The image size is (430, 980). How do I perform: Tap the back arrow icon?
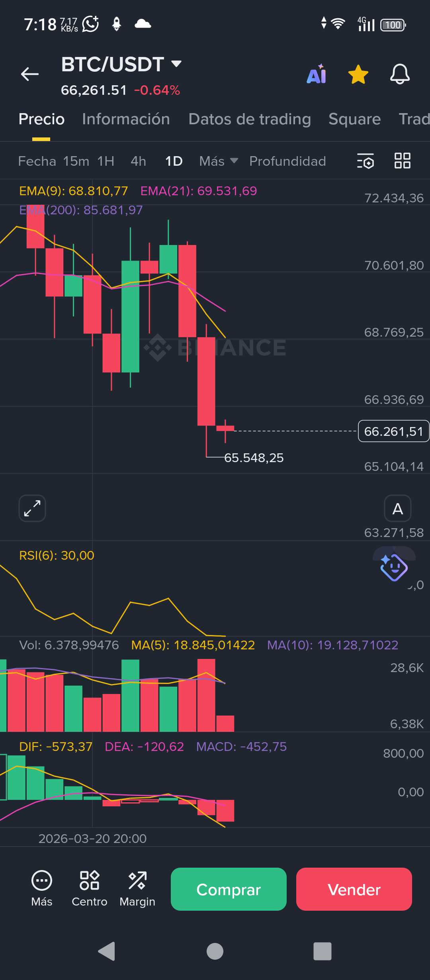pos(30,74)
